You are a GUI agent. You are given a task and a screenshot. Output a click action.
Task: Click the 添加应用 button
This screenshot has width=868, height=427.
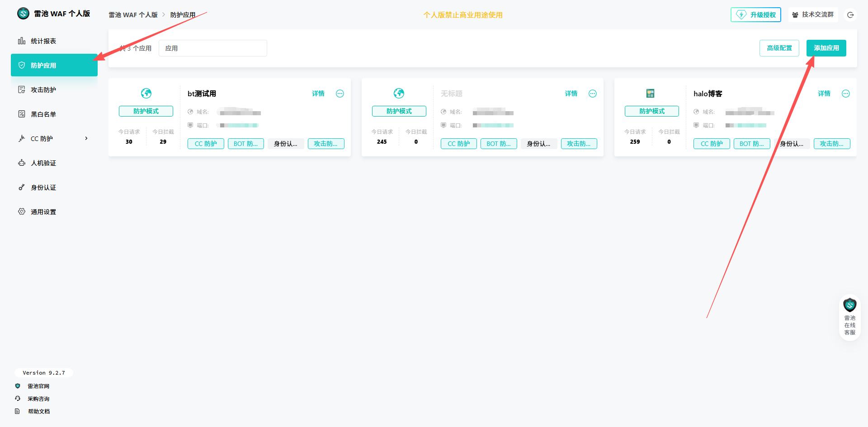[x=826, y=48]
